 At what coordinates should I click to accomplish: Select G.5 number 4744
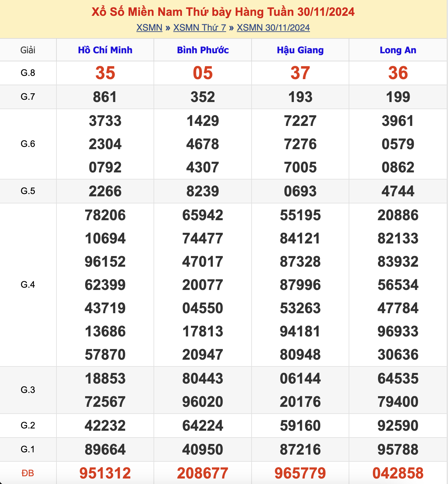398,191
